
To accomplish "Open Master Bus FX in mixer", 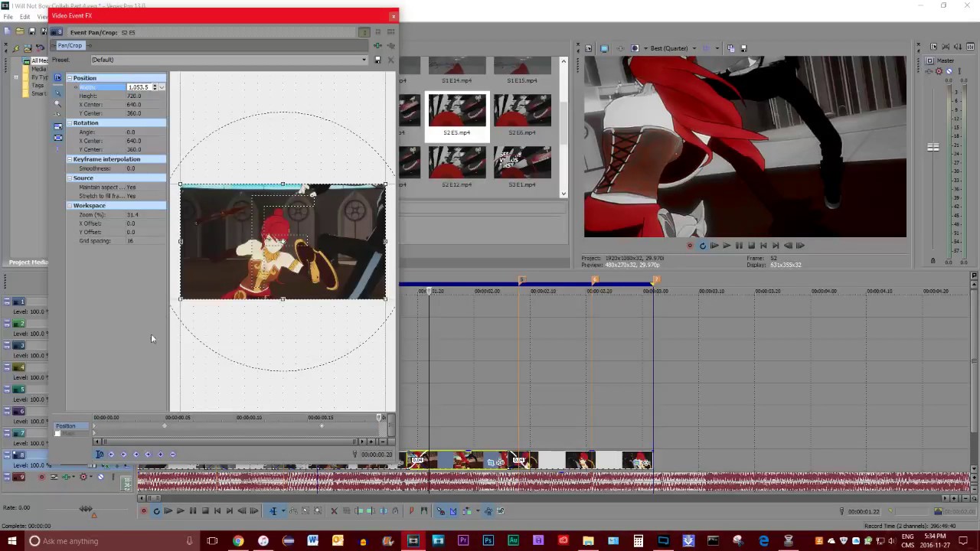I will point(929,71).
